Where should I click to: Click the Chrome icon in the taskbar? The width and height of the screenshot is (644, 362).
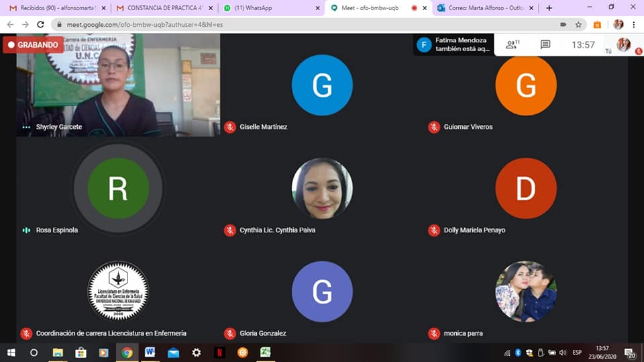127,353
